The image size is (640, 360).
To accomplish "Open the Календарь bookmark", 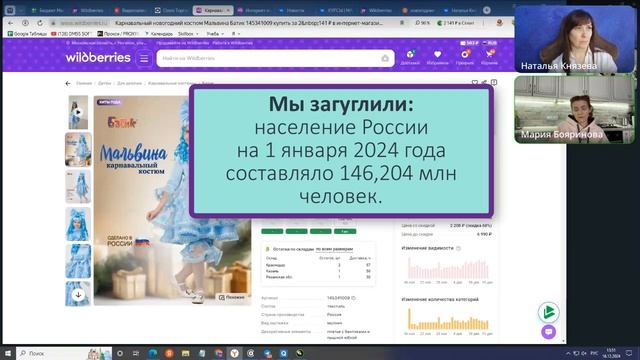I will pyautogui.click(x=159, y=34).
